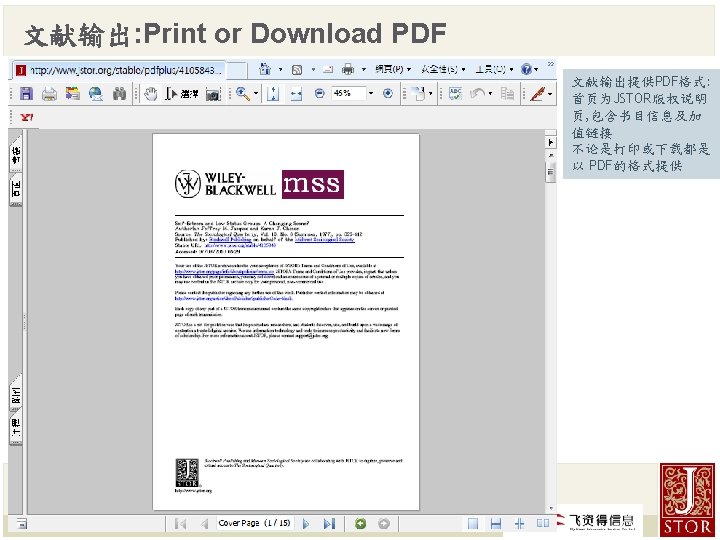Click the ABC spell check icon
This screenshot has width=720, height=540.
click(455, 94)
